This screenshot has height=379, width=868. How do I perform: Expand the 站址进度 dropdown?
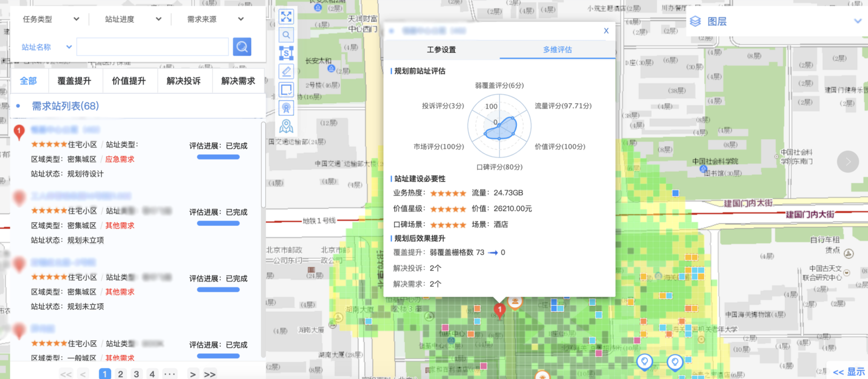pos(133,19)
